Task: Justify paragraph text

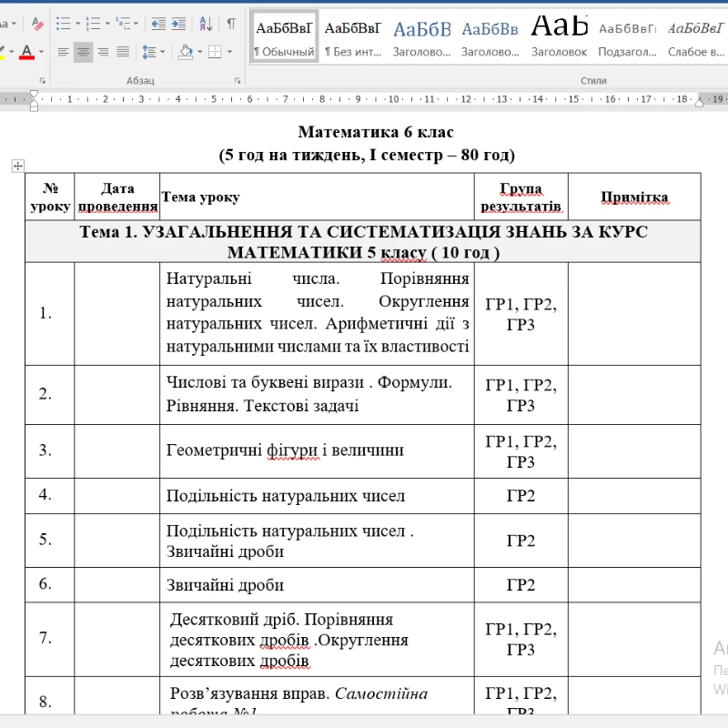Action: (x=123, y=52)
